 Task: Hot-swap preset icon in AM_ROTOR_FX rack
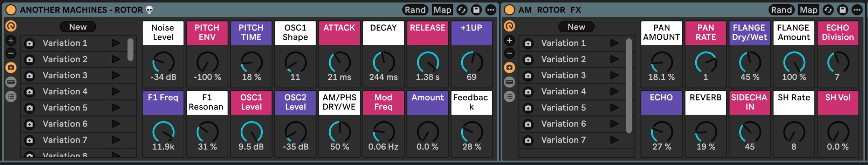pos(828,10)
